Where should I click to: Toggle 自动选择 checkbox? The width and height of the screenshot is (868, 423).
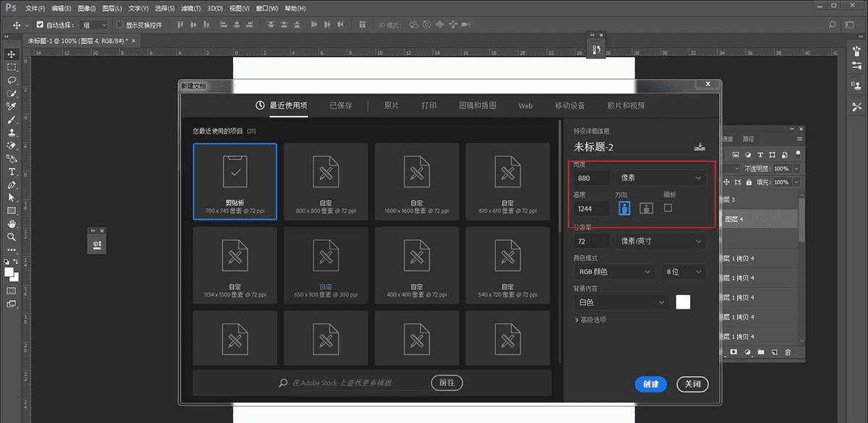(x=40, y=25)
